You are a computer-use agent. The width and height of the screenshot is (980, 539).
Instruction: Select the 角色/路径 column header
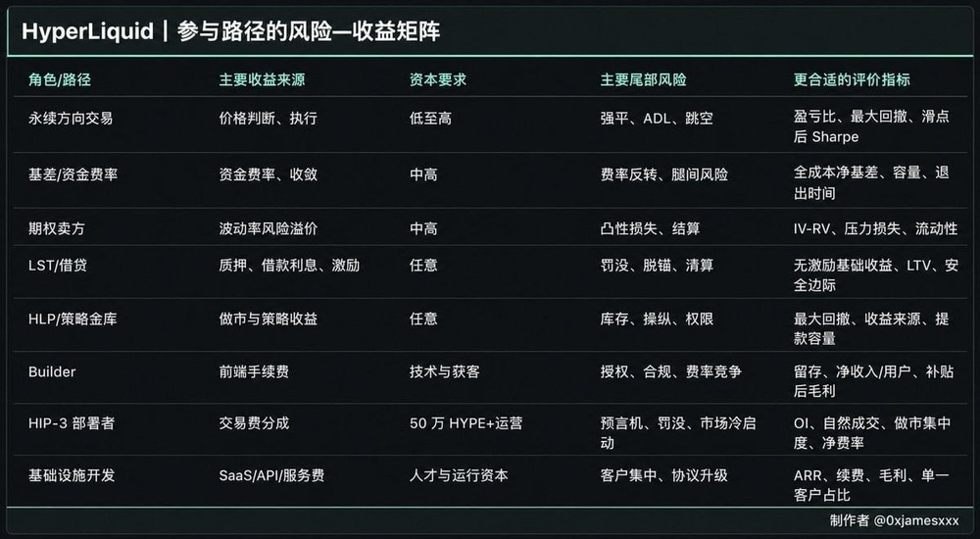[60, 79]
